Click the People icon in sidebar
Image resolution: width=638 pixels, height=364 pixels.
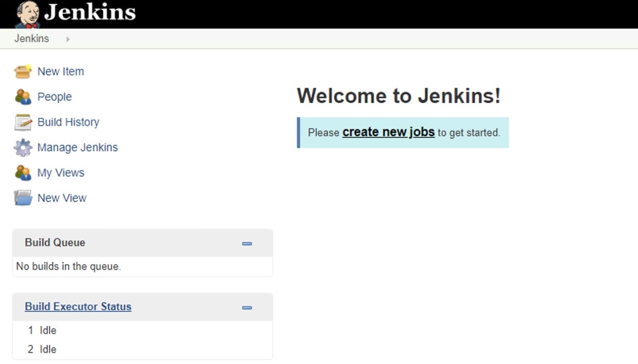pyautogui.click(x=23, y=97)
